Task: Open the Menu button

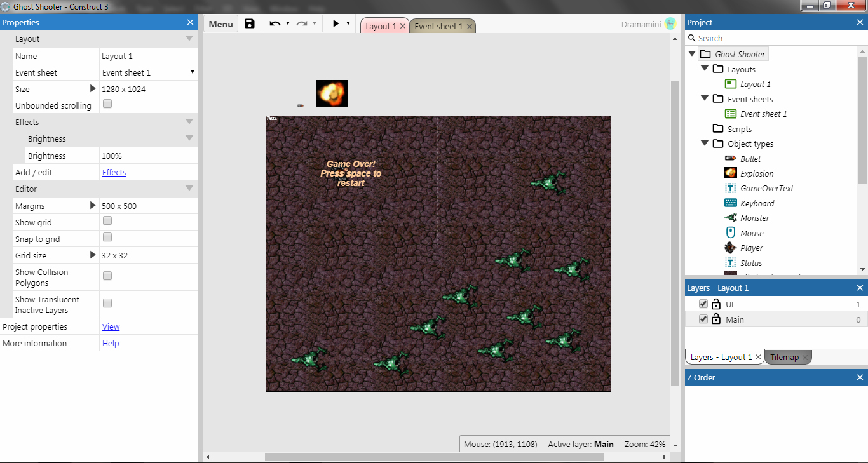Action: click(x=220, y=24)
